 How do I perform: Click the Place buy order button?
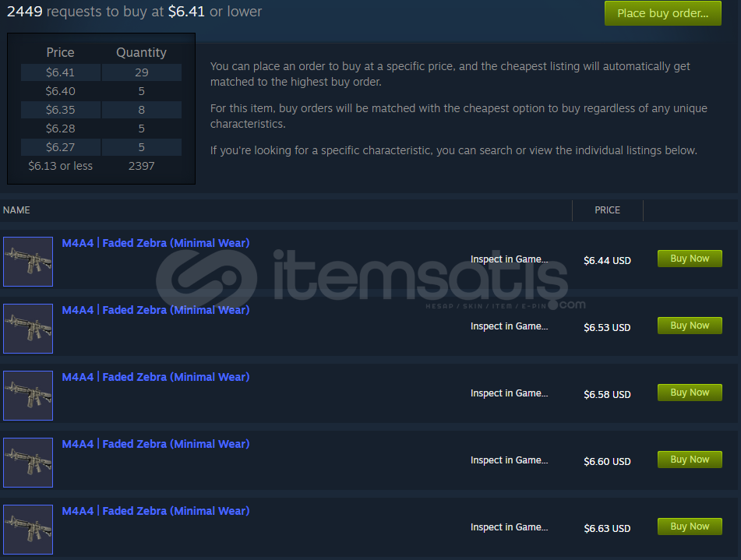click(662, 13)
